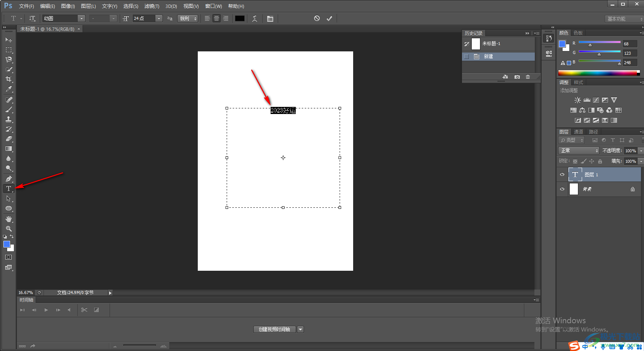Expand the font size dropdown
The image size is (644, 351).
[x=159, y=18]
